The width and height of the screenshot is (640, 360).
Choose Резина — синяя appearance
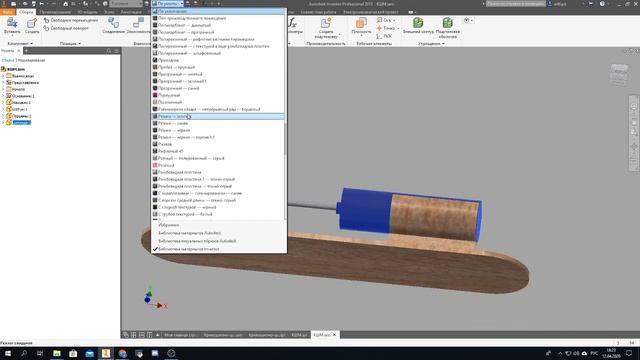tap(218, 123)
